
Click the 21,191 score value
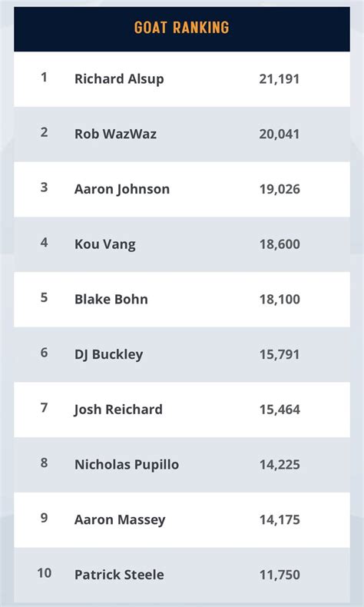point(280,79)
